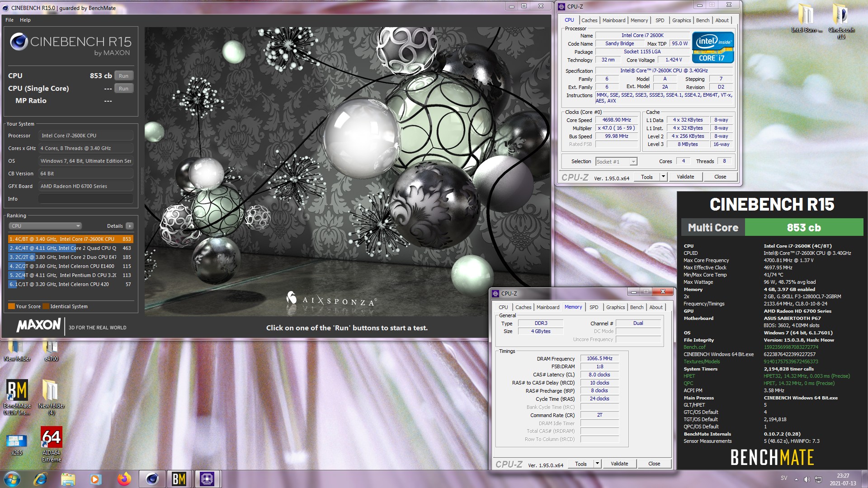
Task: Open SPD tab in top CPU-Z
Action: click(660, 20)
